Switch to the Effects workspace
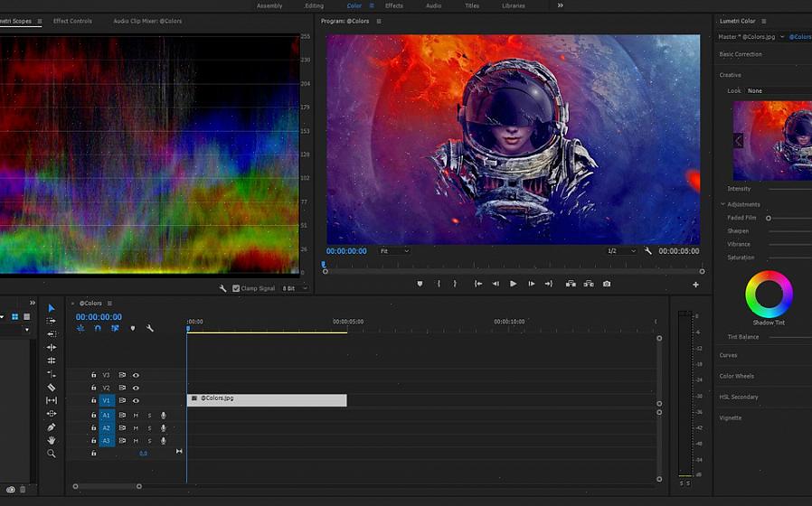This screenshot has height=506, width=812. (x=394, y=5)
